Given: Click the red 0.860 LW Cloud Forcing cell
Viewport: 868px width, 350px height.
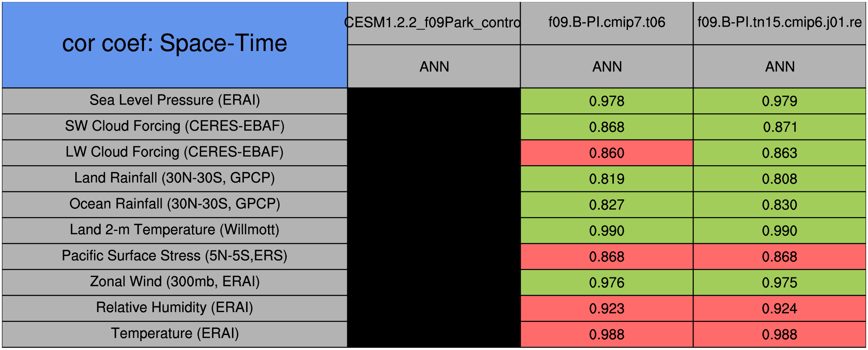Looking at the screenshot, I should (607, 153).
